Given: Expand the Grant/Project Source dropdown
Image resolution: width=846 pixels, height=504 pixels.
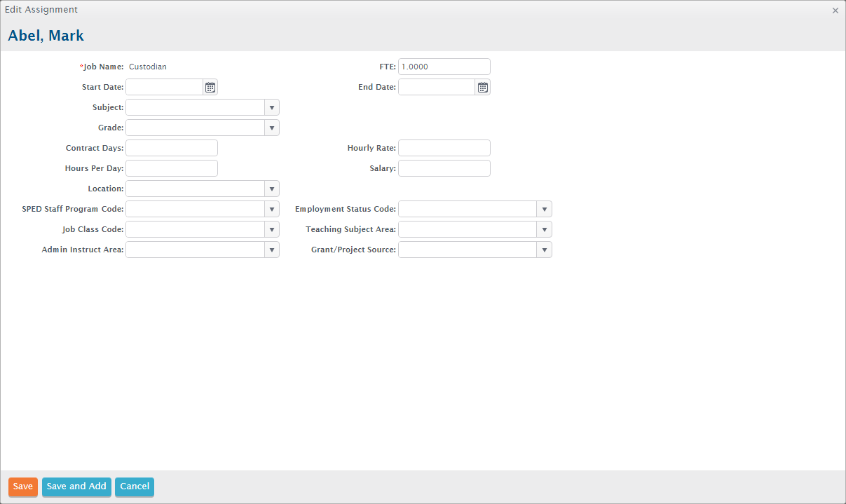Looking at the screenshot, I should pyautogui.click(x=544, y=250).
